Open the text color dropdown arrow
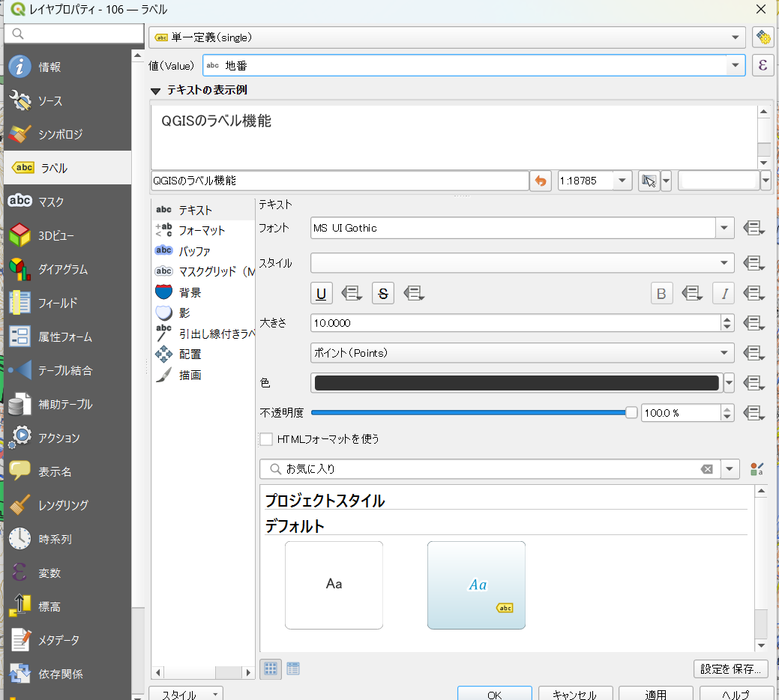The height and width of the screenshot is (700, 779). tap(729, 383)
